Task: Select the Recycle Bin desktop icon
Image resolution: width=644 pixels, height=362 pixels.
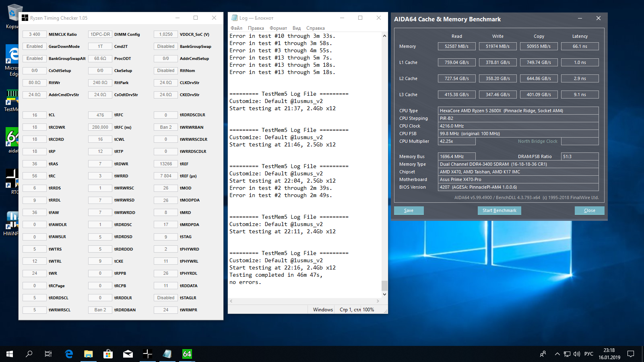Action: (x=13, y=17)
